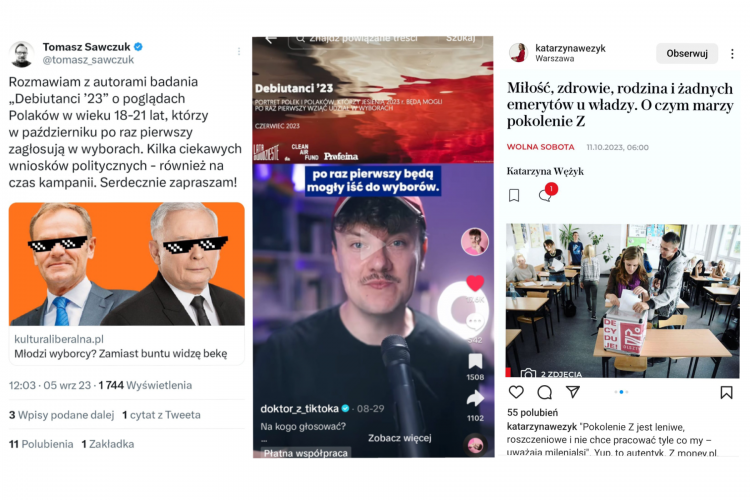Expand TikTok caption with Zobacz więcej
Screen dimensions: 750x500
coord(399,438)
